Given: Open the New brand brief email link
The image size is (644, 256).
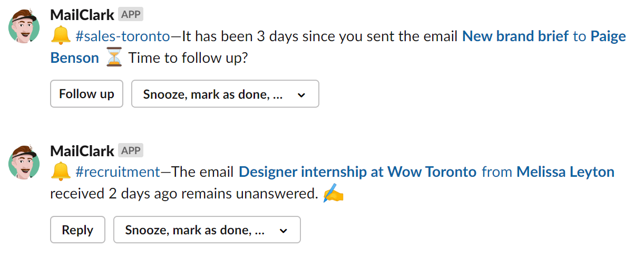Looking at the screenshot, I should click(x=515, y=36).
